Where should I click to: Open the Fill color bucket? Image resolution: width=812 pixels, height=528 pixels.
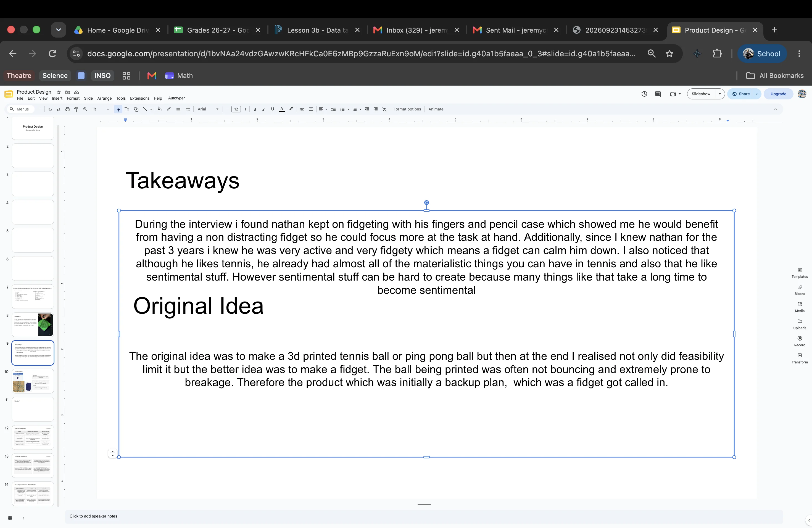(159, 109)
